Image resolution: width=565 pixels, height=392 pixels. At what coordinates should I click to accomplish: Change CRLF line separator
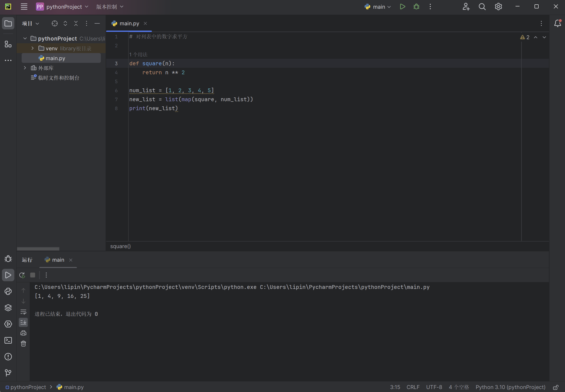coord(413,387)
